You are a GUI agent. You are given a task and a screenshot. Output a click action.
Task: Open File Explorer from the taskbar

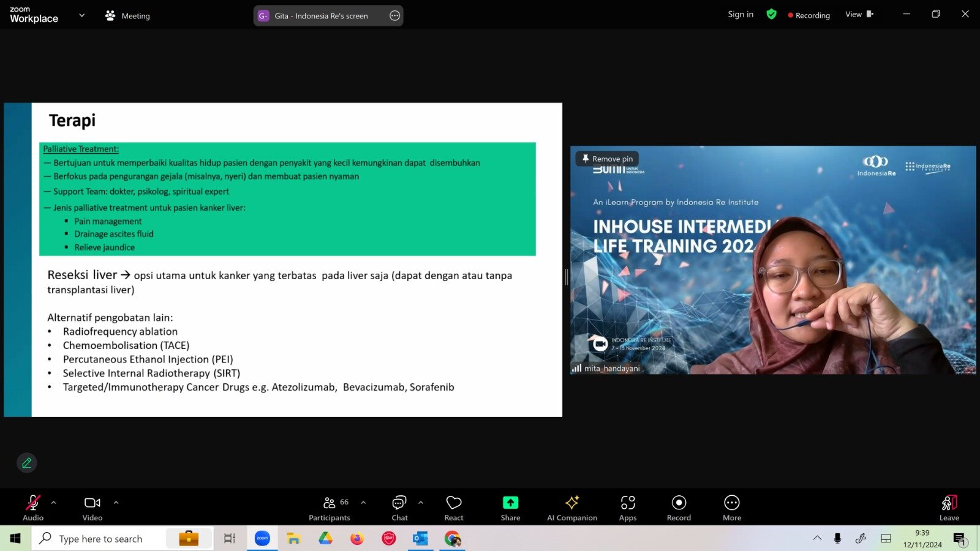(x=294, y=539)
